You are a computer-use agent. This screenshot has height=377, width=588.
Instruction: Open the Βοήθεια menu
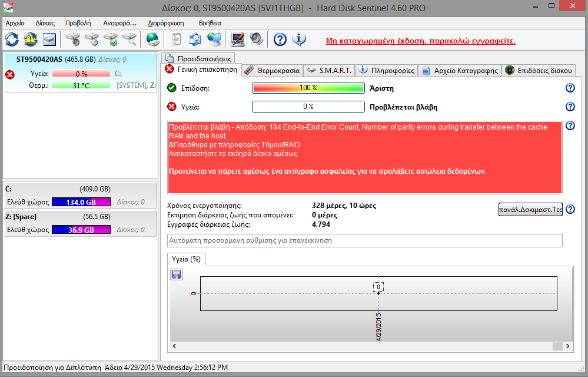[210, 23]
